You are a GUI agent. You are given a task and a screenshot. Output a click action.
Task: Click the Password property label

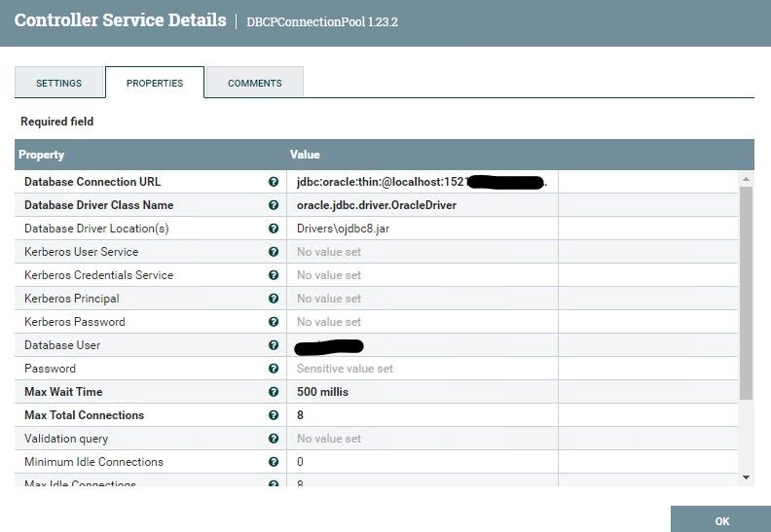coord(51,369)
